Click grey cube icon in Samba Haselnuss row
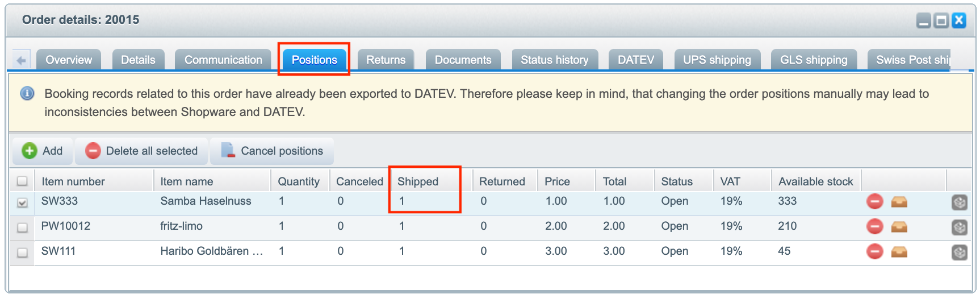The width and height of the screenshot is (980, 298). (959, 202)
